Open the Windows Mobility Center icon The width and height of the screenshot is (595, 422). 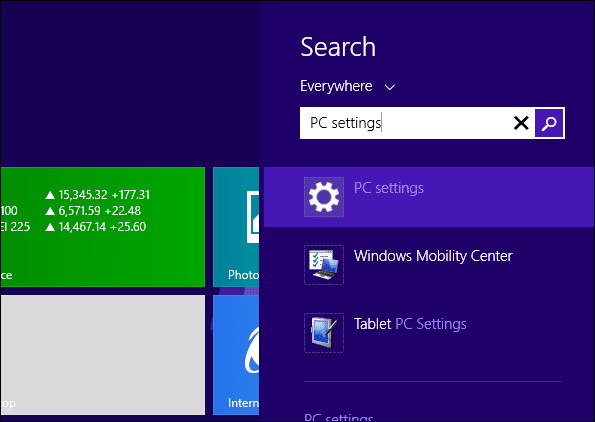point(324,265)
